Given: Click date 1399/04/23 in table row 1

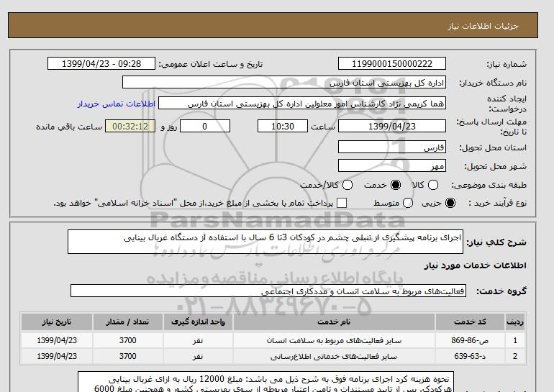Looking at the screenshot, I should (57, 340).
